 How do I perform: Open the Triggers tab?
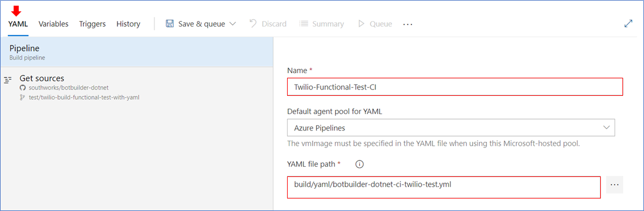pos(92,24)
